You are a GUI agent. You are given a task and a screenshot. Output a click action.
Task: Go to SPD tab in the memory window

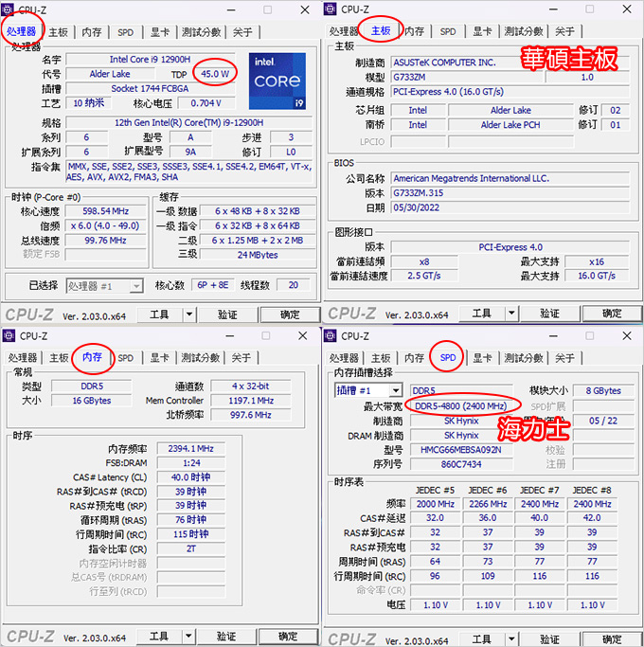[x=125, y=358]
